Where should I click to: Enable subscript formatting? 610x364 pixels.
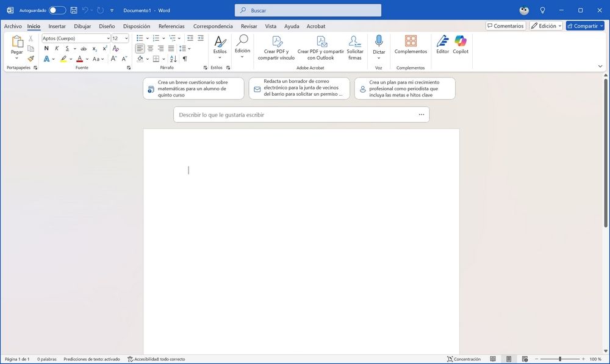pyautogui.click(x=94, y=48)
